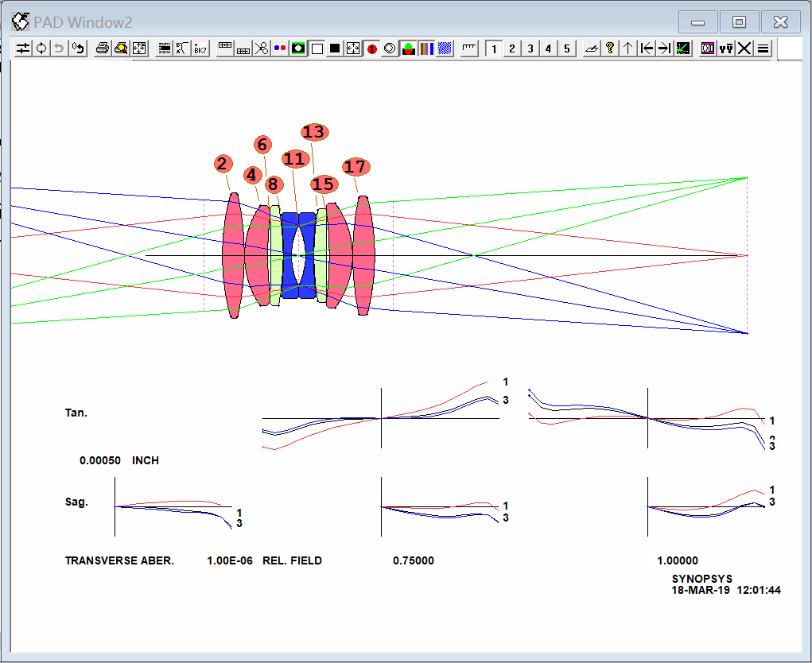Select the lens surface label 17
Screen dimensions: 812x663
(355, 166)
